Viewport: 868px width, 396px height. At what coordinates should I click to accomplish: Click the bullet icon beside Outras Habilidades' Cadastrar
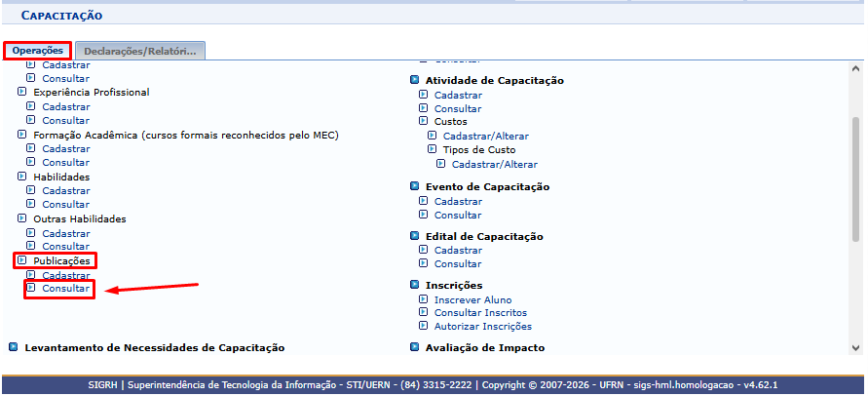tap(31, 232)
